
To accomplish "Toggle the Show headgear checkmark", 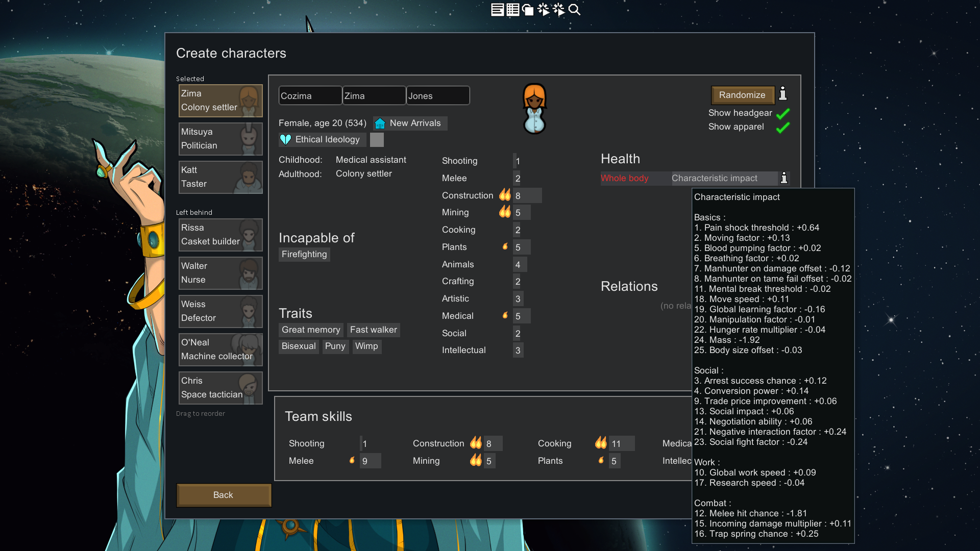I will pos(782,113).
